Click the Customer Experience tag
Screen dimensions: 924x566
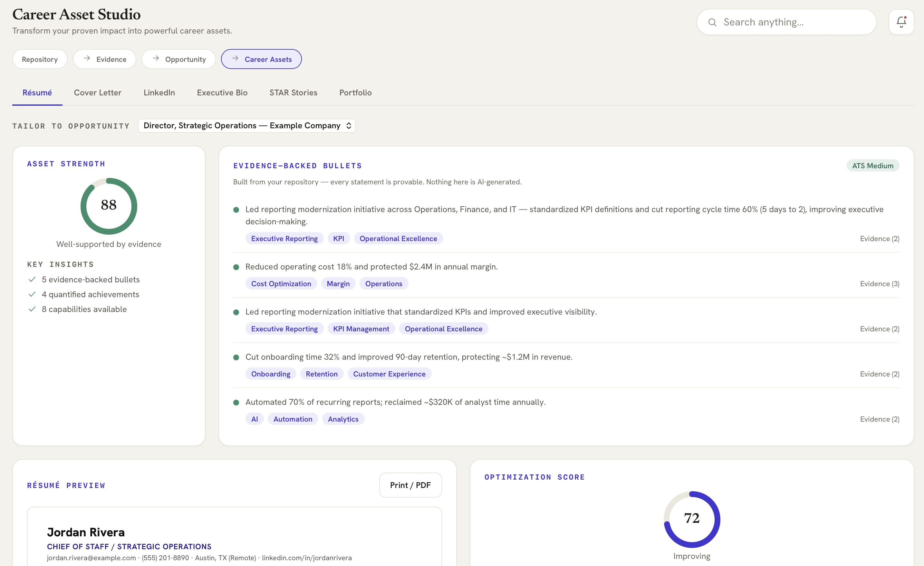point(389,374)
